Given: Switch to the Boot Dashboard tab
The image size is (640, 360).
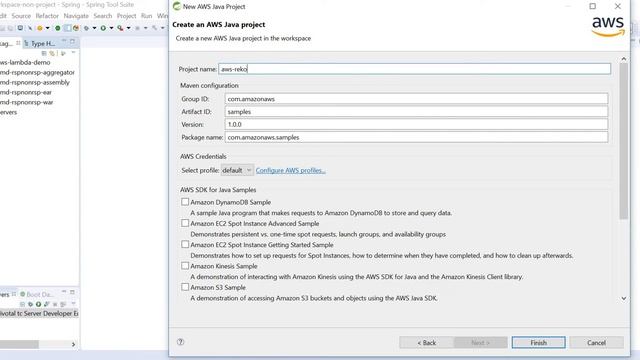Looking at the screenshot, I should 37,294.
